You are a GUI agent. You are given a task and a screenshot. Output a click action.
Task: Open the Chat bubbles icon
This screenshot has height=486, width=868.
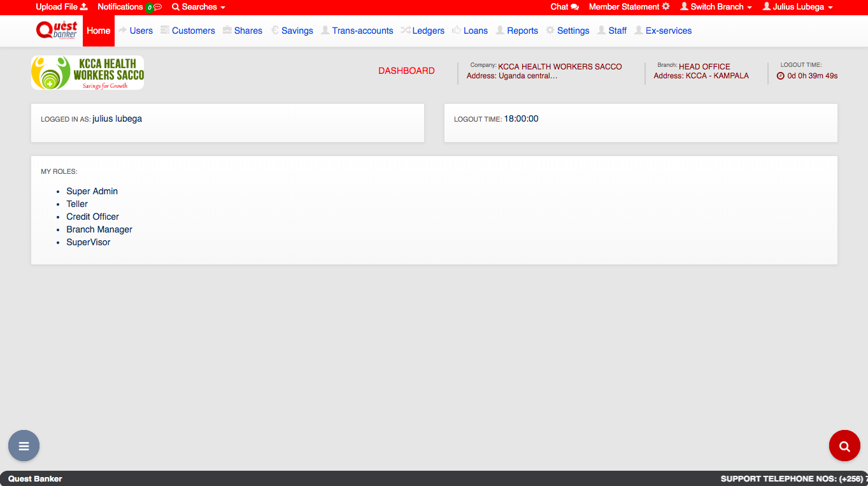(x=574, y=7)
